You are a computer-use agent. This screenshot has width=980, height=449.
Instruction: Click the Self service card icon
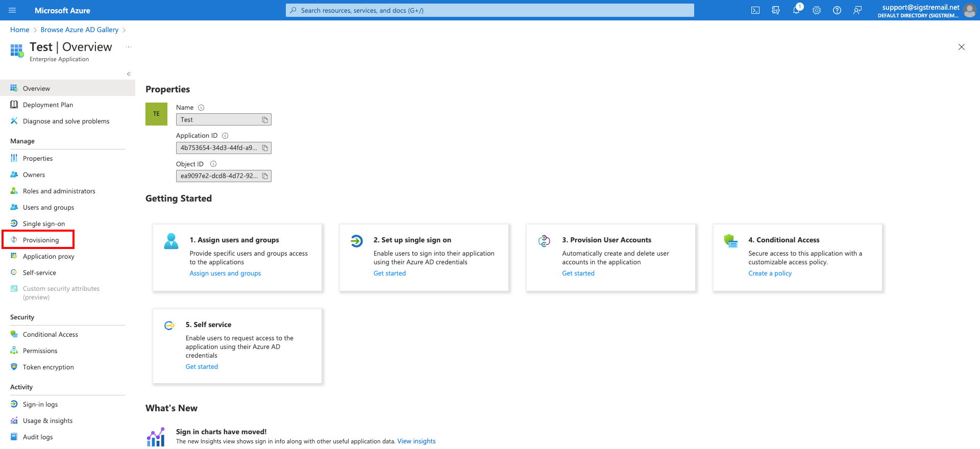click(169, 326)
